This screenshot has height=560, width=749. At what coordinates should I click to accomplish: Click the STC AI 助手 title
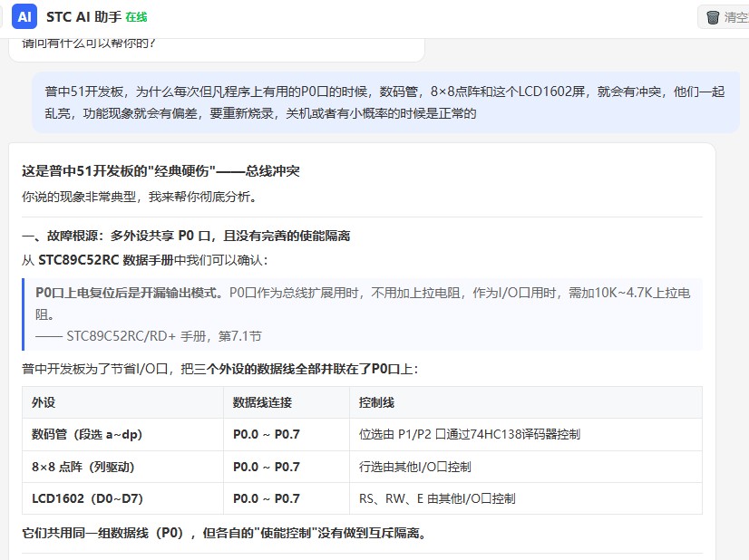tap(83, 17)
